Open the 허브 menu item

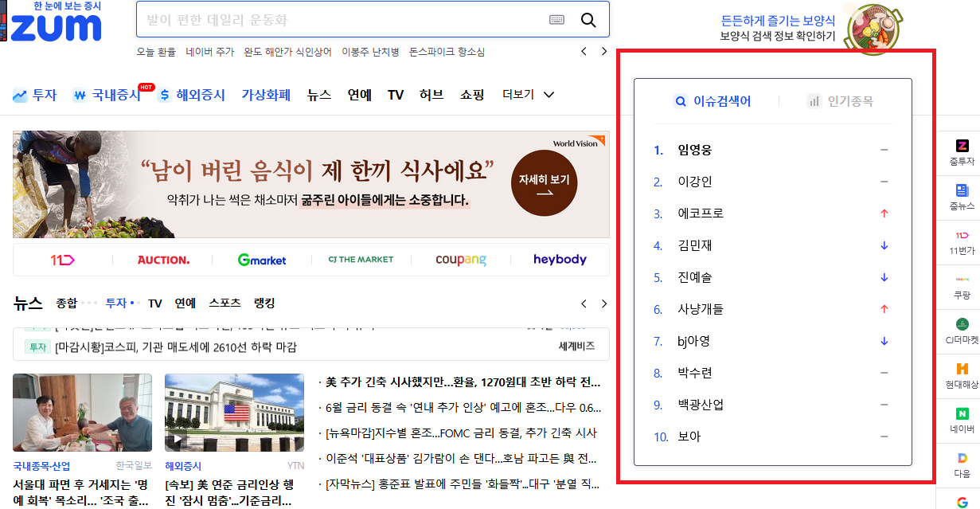click(x=431, y=95)
